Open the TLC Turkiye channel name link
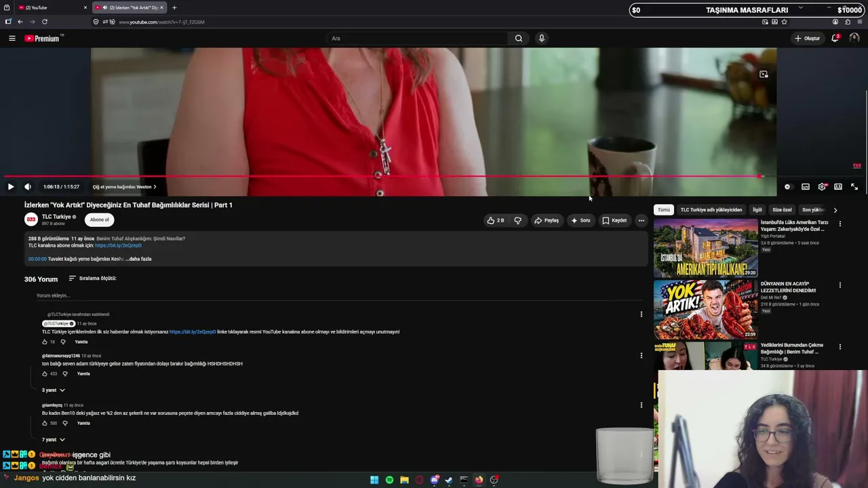868x488 pixels. click(56, 217)
